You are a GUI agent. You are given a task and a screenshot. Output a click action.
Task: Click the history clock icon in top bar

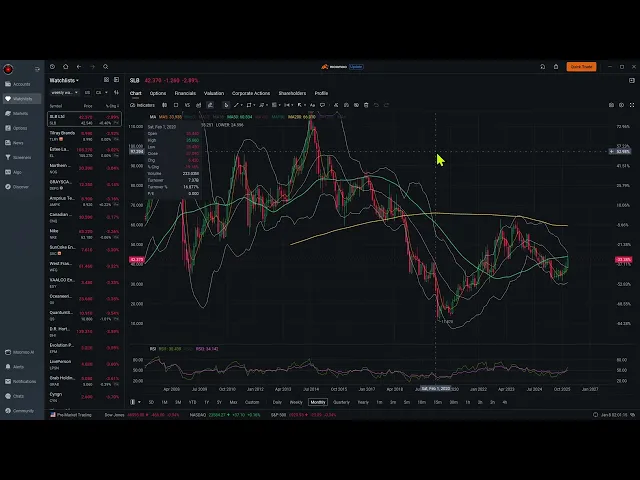52,67
